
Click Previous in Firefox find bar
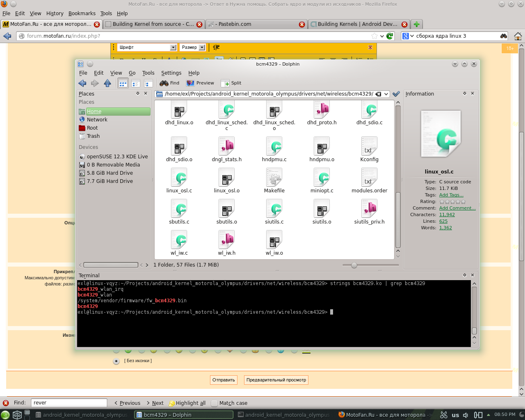[127, 403]
